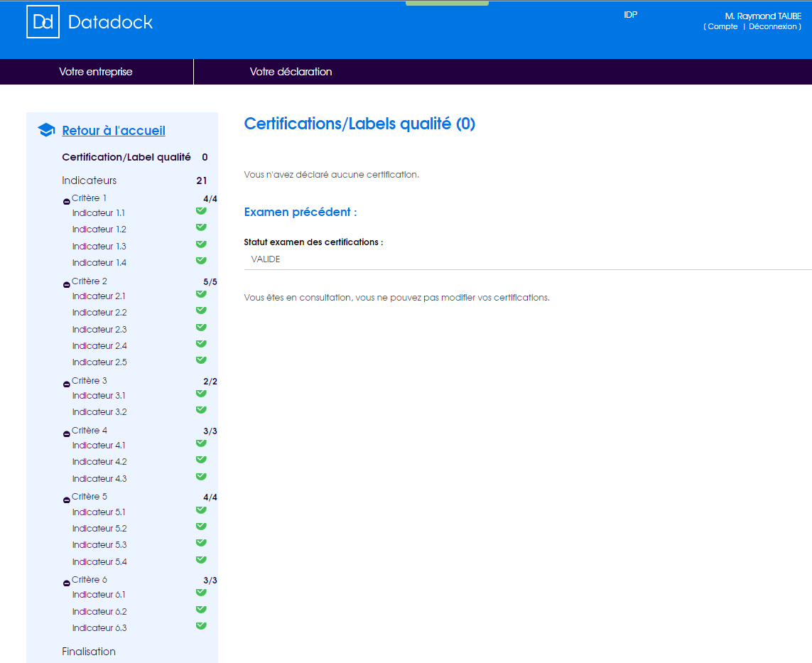
Task: Go to Finalisation in sidebar
Action: (89, 652)
